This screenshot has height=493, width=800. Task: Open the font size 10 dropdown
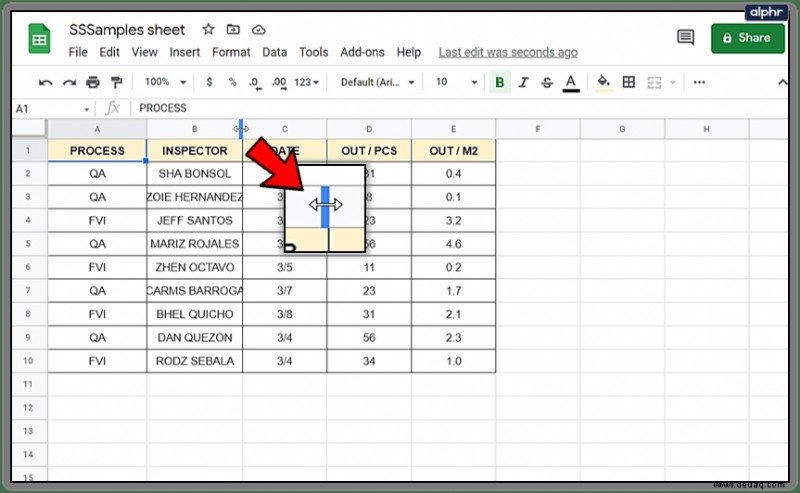click(x=456, y=82)
